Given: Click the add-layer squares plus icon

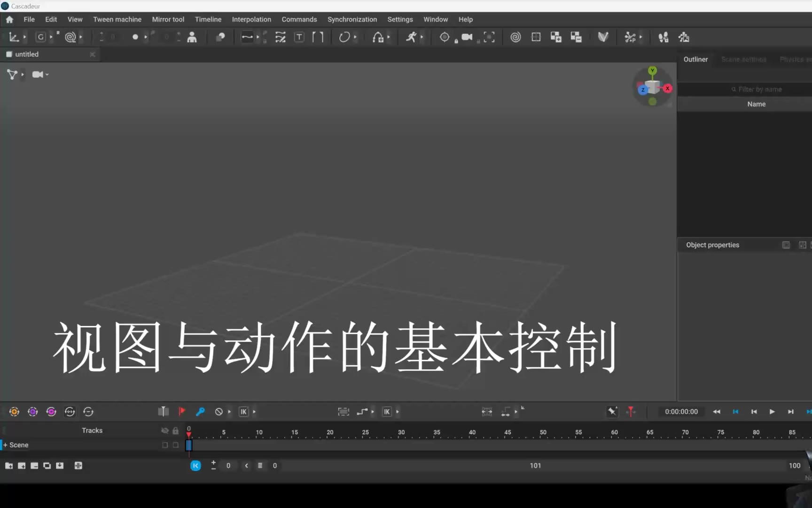Looking at the screenshot, I should click(x=556, y=37).
